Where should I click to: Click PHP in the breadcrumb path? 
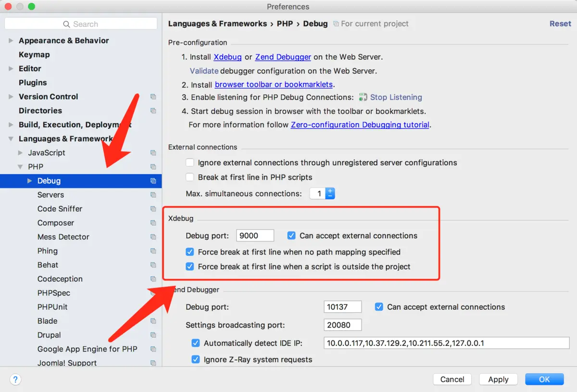285,24
